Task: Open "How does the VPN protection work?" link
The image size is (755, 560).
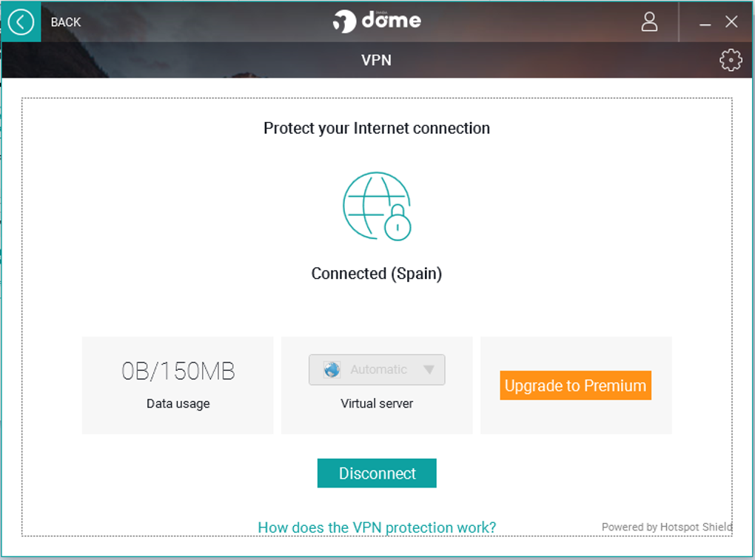Action: (377, 527)
